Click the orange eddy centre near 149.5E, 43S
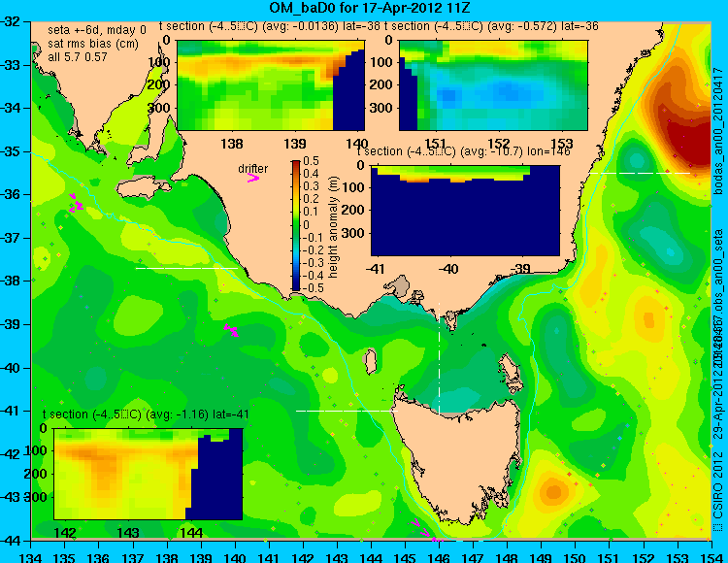 pos(553,492)
